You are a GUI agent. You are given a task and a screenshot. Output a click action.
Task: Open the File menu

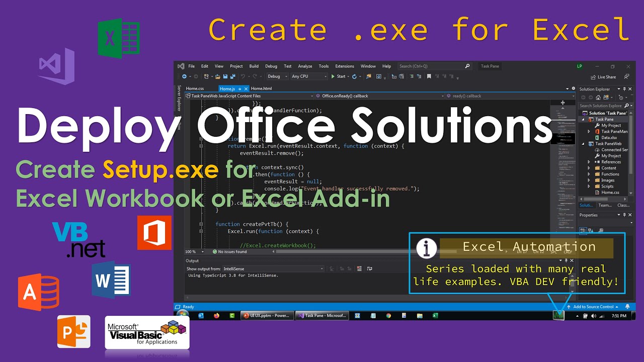(192, 66)
